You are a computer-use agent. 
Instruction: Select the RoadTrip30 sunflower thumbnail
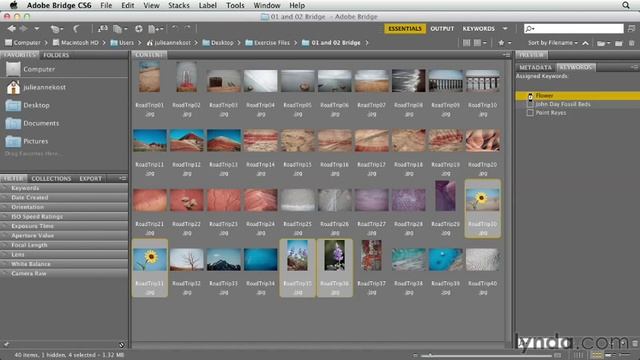(482, 200)
